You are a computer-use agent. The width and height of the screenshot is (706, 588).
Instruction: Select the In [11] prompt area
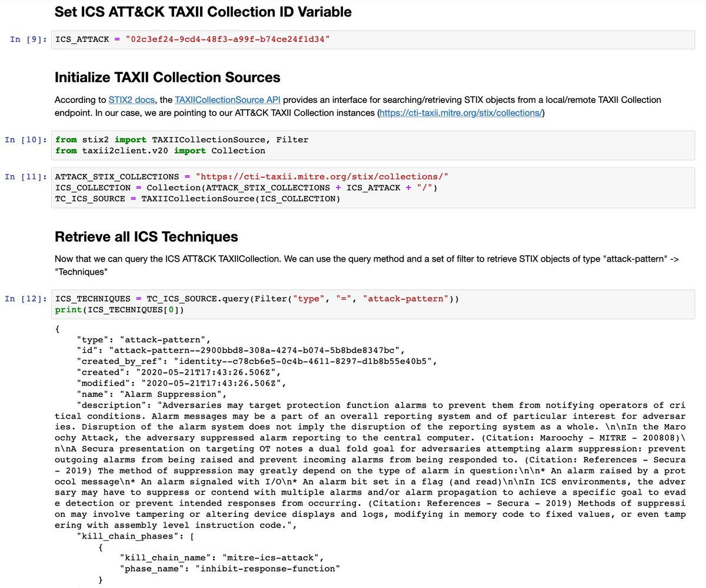point(25,176)
